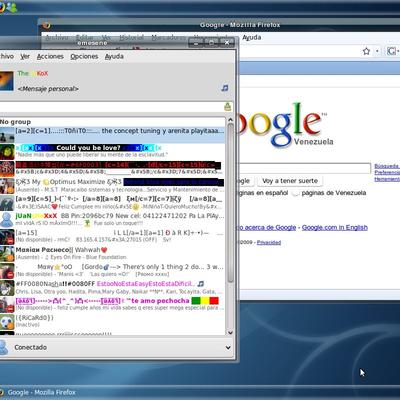
Task: Click the Google search engine icon in Firefox toolbar
Action: pyautogui.click(x=391, y=51)
